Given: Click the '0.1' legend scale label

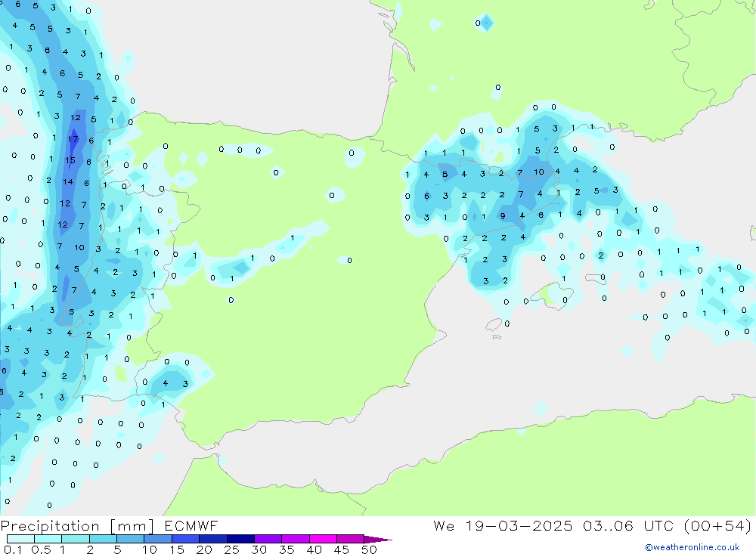Looking at the screenshot, I should tap(13, 549).
